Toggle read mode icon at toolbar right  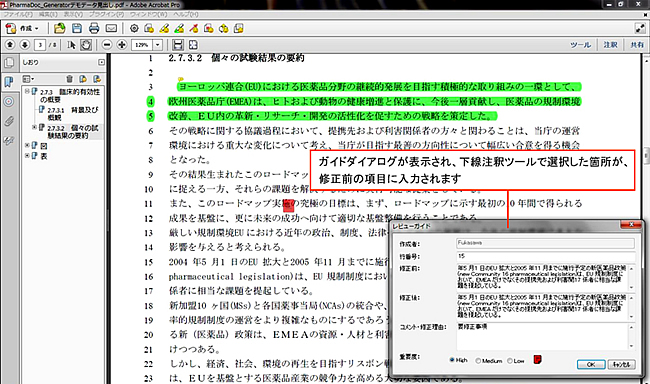click(x=640, y=28)
